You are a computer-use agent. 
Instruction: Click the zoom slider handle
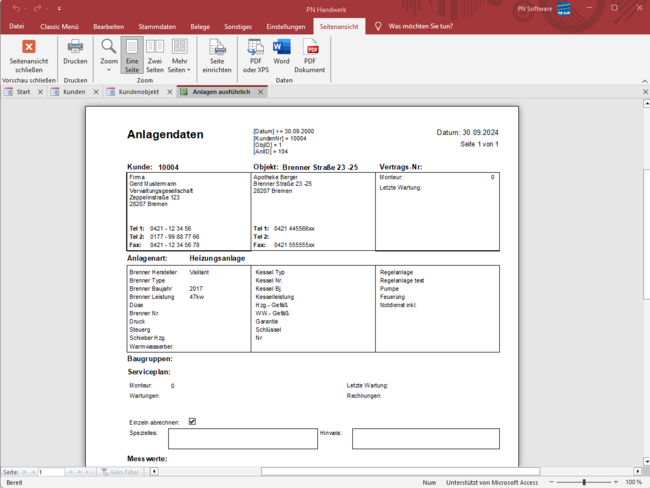click(x=584, y=482)
